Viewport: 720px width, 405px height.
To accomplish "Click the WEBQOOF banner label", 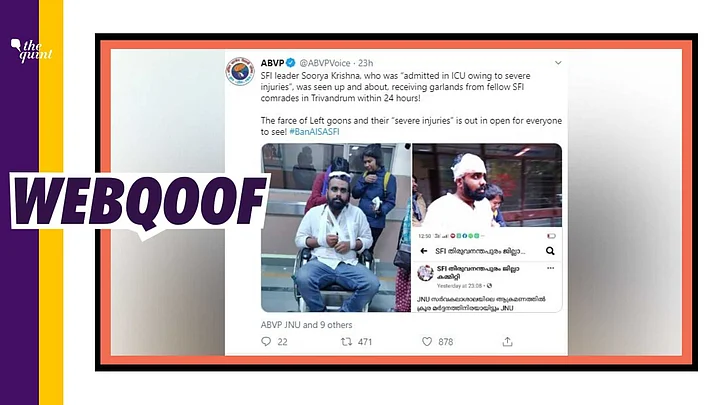I will tap(140, 201).
